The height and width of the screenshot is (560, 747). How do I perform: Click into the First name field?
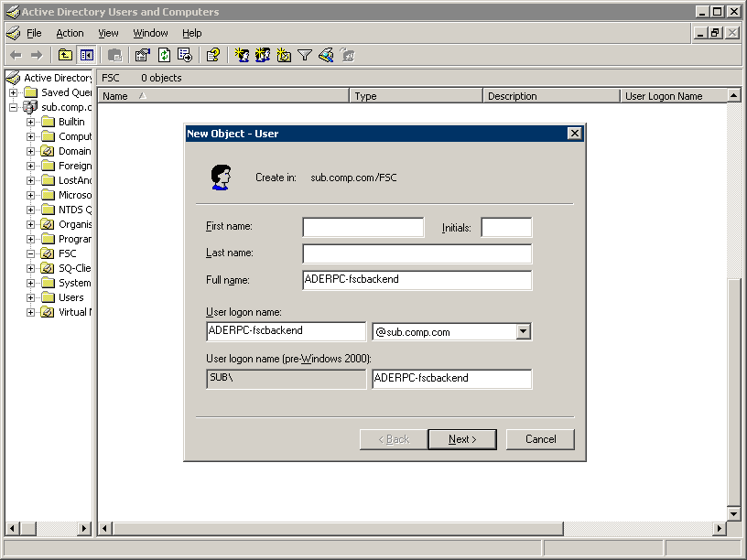(363, 227)
